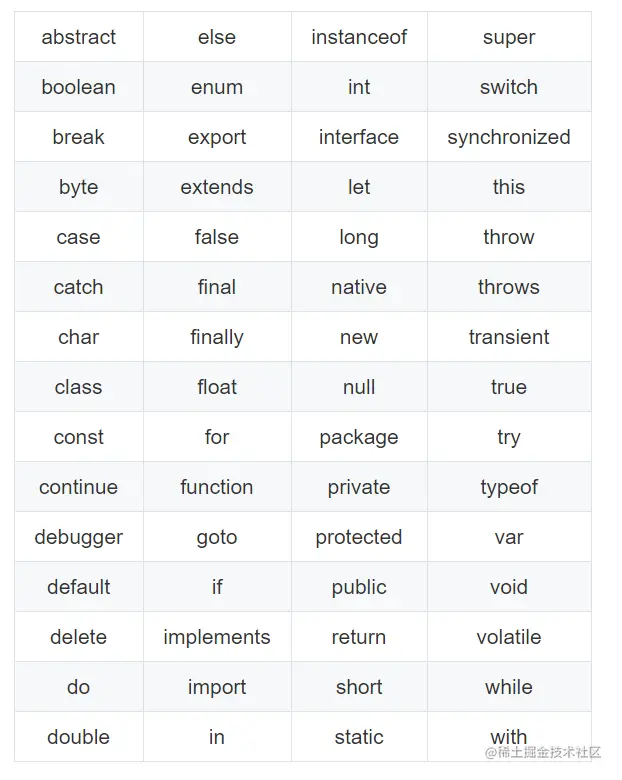
Task: Select the 'finally' cell
Action: 217,337
